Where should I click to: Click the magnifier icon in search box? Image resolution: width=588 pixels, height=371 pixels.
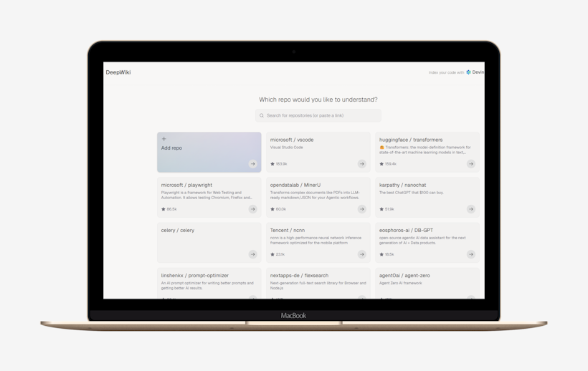[x=262, y=115]
